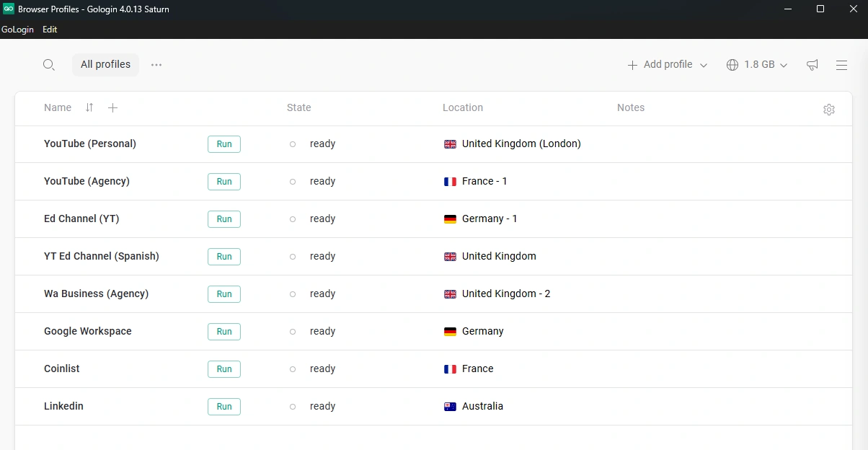The image size is (868, 450).
Task: Open the hamburger menu icon
Action: 841,65
